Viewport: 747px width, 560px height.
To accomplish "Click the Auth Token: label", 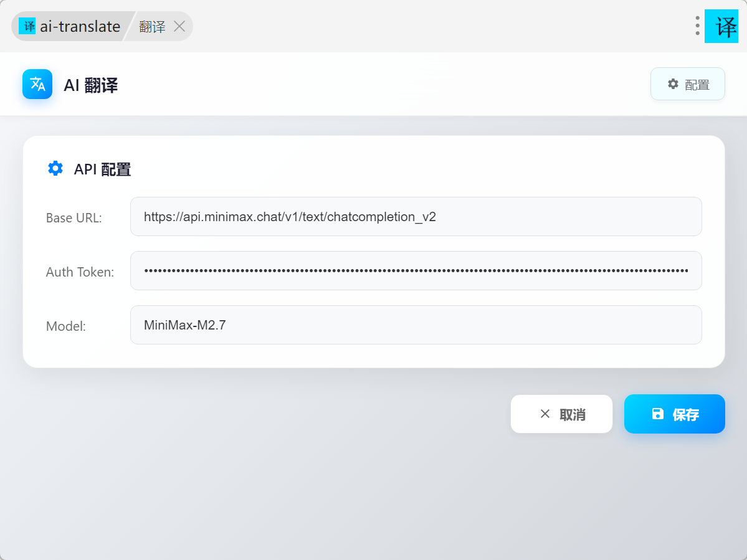I will [x=80, y=272].
